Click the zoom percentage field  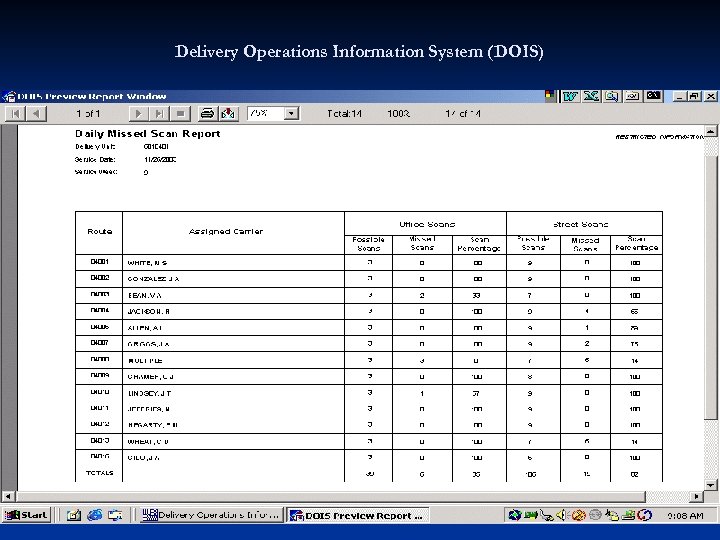coord(265,113)
